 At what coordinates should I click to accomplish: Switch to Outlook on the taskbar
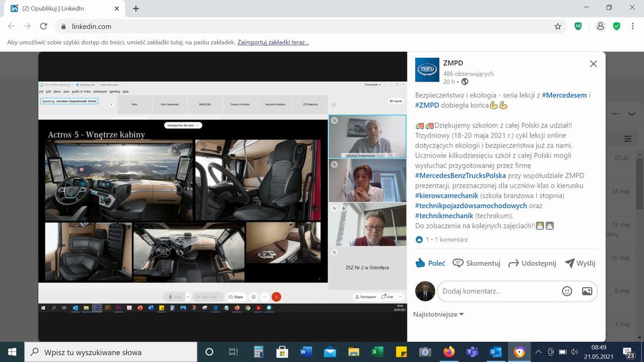496,352
